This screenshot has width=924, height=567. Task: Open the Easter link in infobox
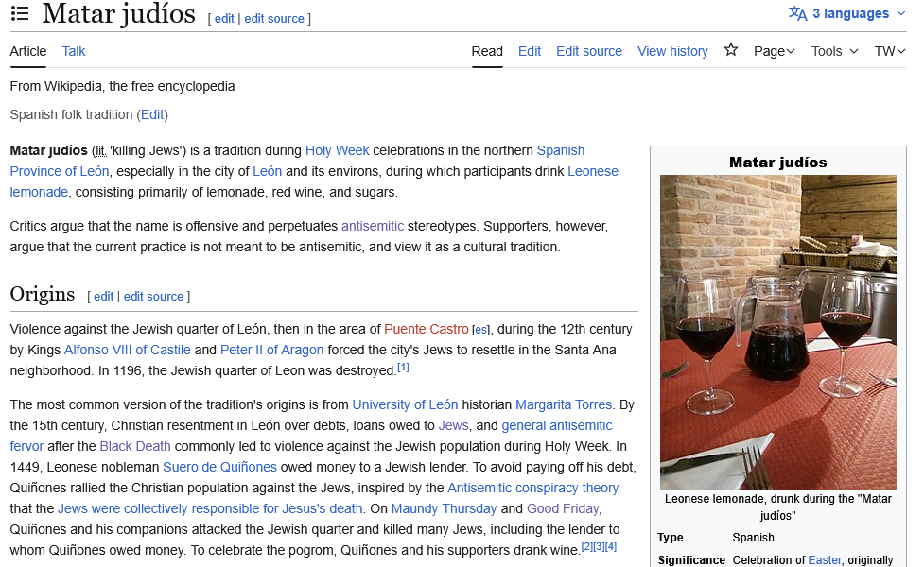click(825, 560)
